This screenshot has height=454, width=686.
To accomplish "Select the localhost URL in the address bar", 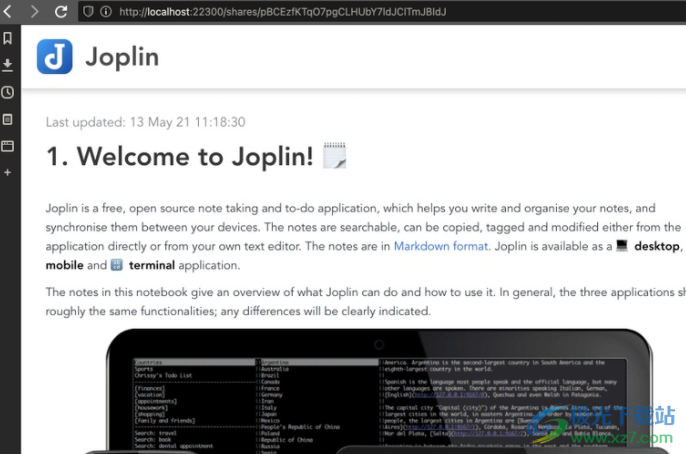I will tap(283, 12).
